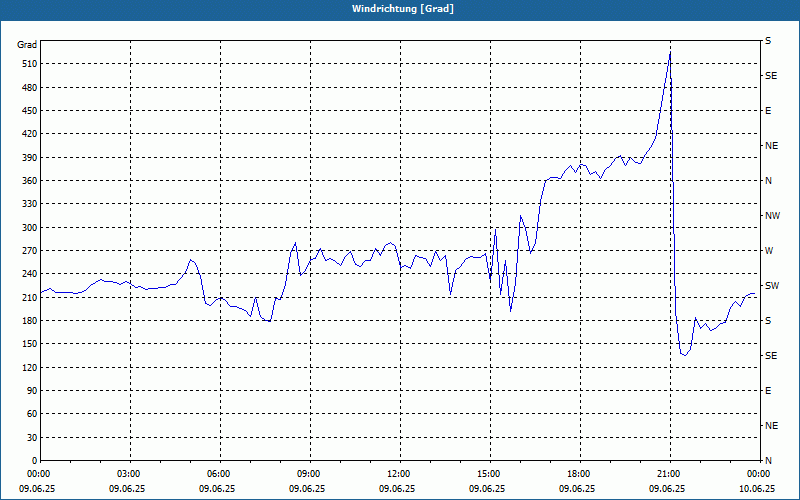800x500 pixels.
Task: Click the 60 left axis label
Action: pyautogui.click(x=32, y=414)
